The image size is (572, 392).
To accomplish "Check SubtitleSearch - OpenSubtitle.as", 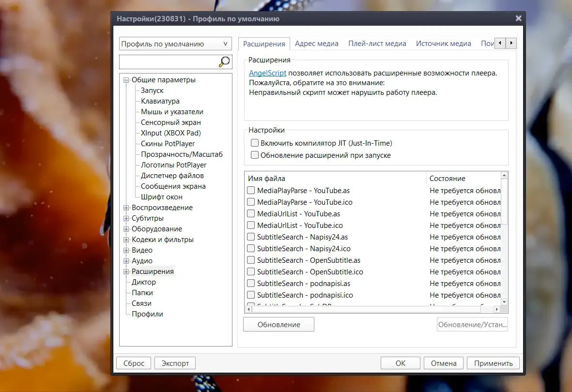I will [x=251, y=260].
